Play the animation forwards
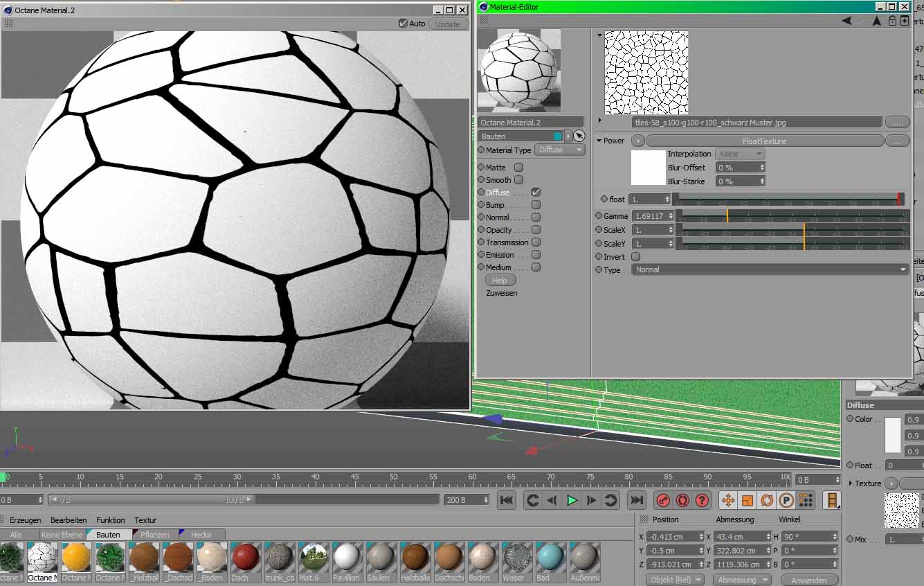Viewport: 924px width, 586px height. (572, 500)
